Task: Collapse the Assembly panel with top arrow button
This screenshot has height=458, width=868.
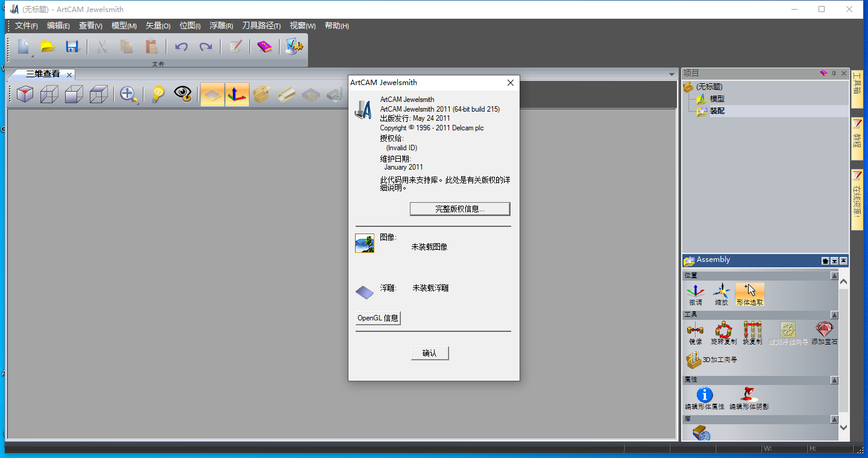Action: coord(843,261)
